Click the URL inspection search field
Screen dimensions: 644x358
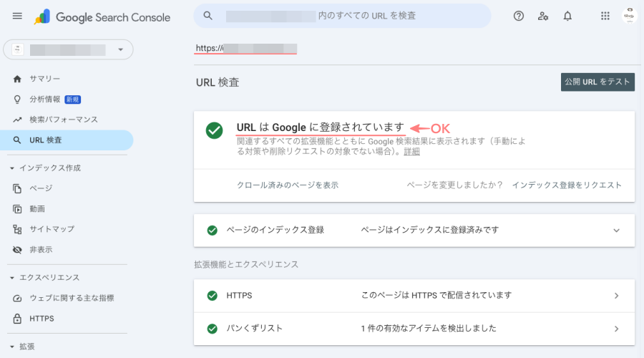(342, 16)
